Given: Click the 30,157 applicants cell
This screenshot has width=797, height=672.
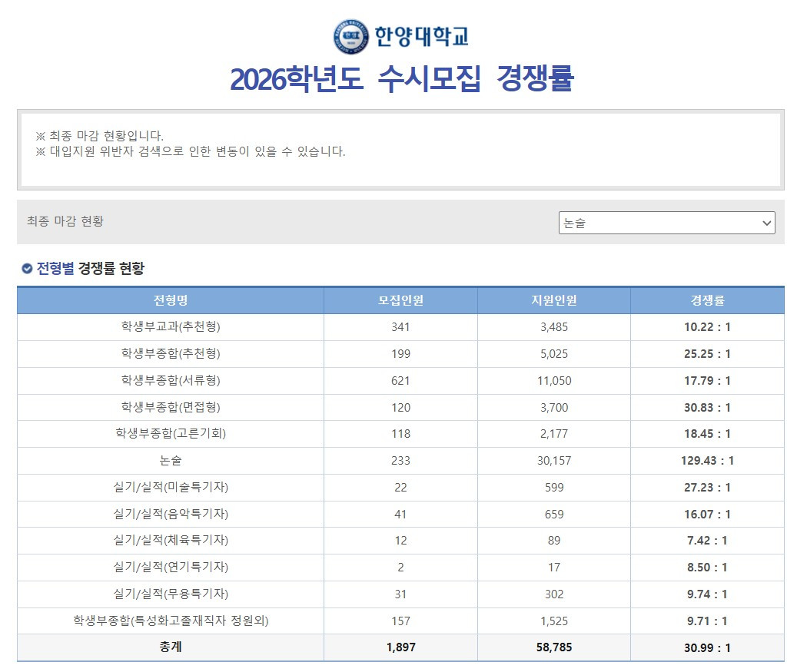Looking at the screenshot, I should 554,462.
